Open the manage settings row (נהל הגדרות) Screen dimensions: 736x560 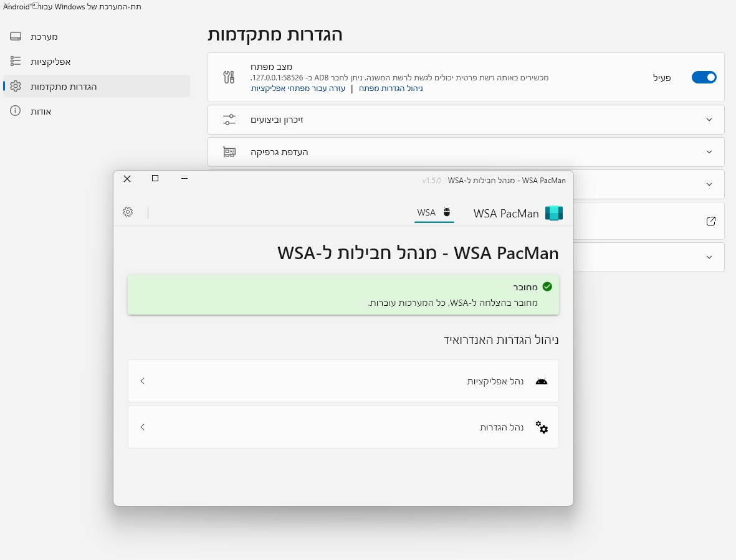[343, 427]
